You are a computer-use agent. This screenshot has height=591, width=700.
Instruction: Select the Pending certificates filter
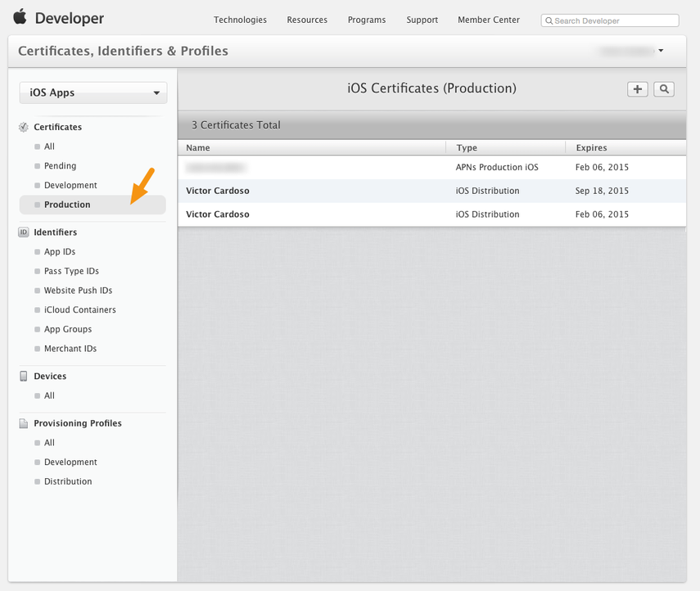59,165
